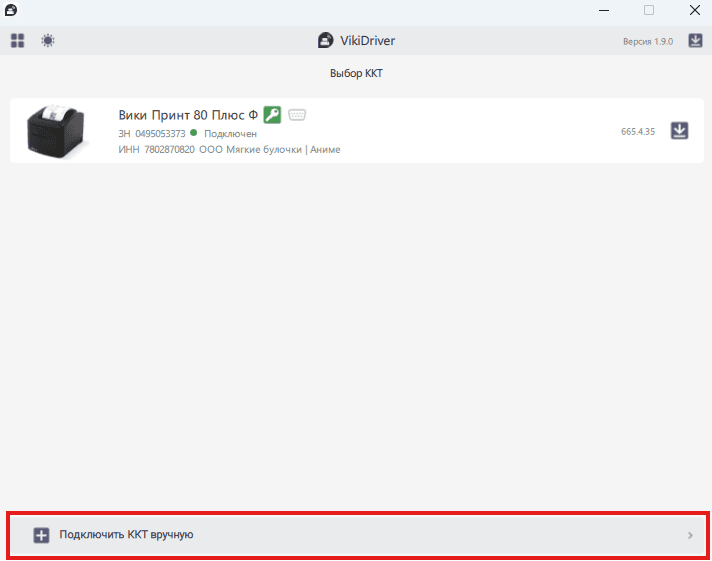Click ООО Мягкие булочки | Аниме text
Image resolution: width=712 pixels, height=561 pixels.
pos(270,149)
